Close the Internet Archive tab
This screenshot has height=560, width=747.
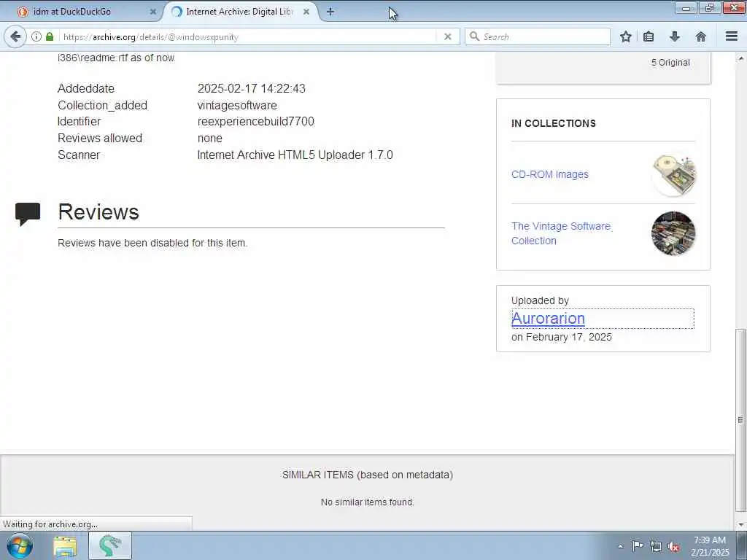(x=306, y=12)
